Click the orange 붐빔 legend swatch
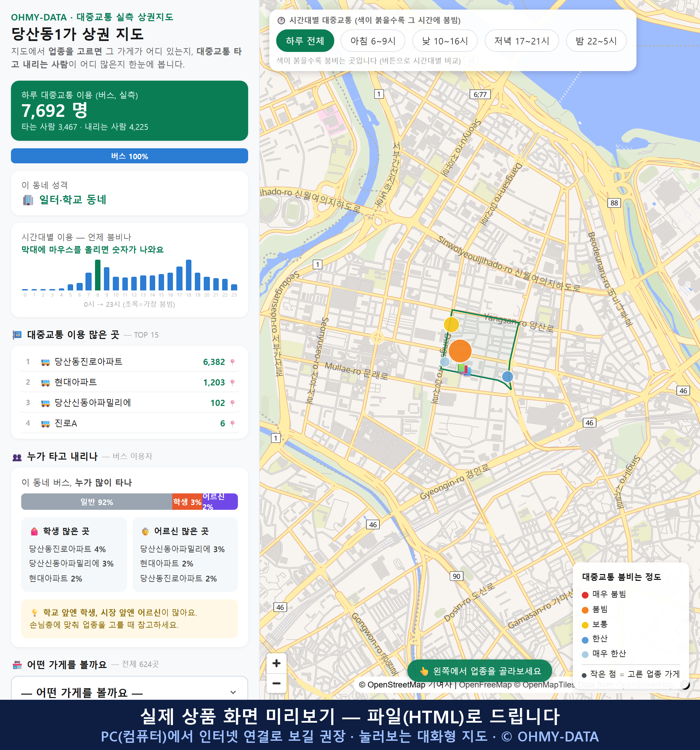Viewport: 700px width, 750px height. click(585, 610)
